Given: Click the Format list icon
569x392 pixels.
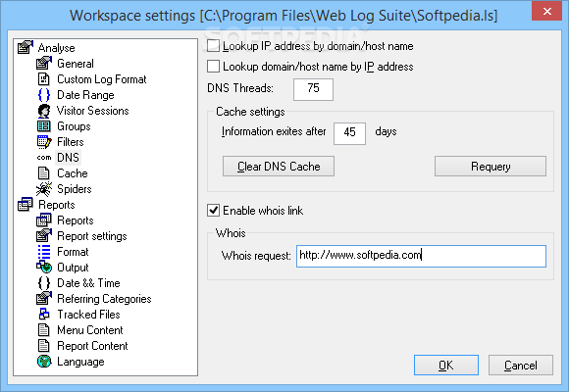Looking at the screenshot, I should (x=44, y=252).
